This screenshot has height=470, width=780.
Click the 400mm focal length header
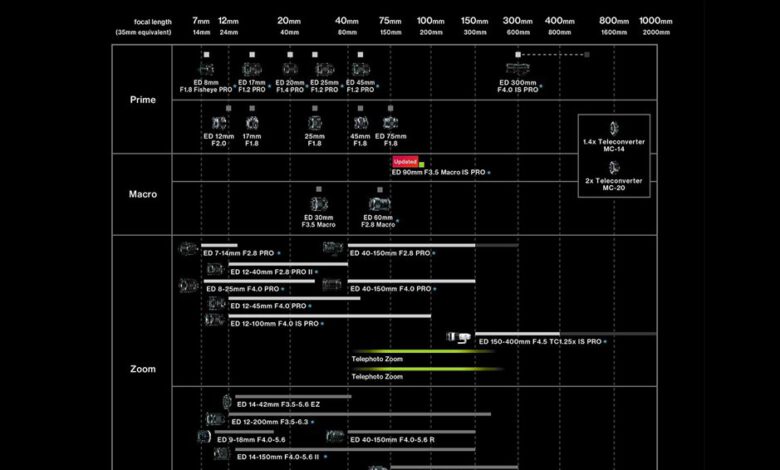[560, 21]
